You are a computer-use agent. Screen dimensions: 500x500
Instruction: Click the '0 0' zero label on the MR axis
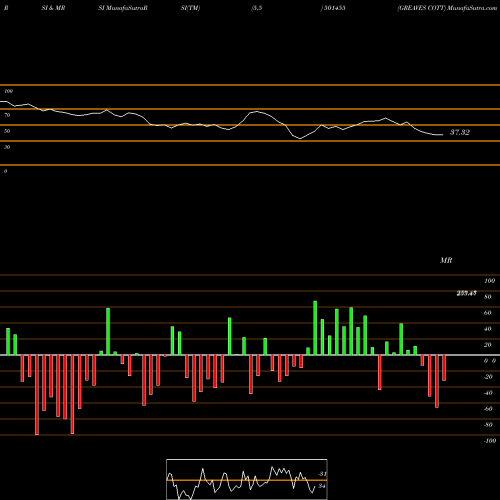click(x=490, y=361)
